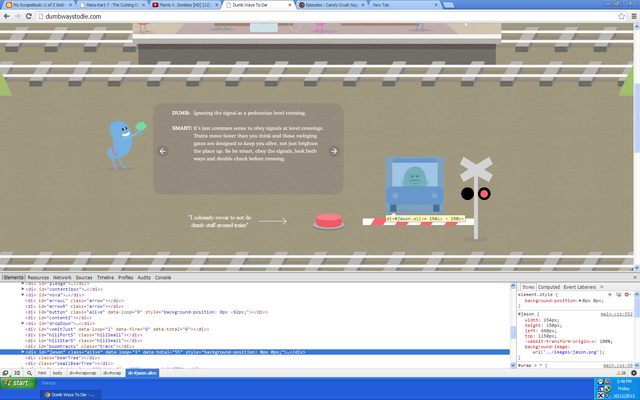640x400 pixels.
Task: Switch to the Event Listeners sidebar tab
Action: coord(580,287)
